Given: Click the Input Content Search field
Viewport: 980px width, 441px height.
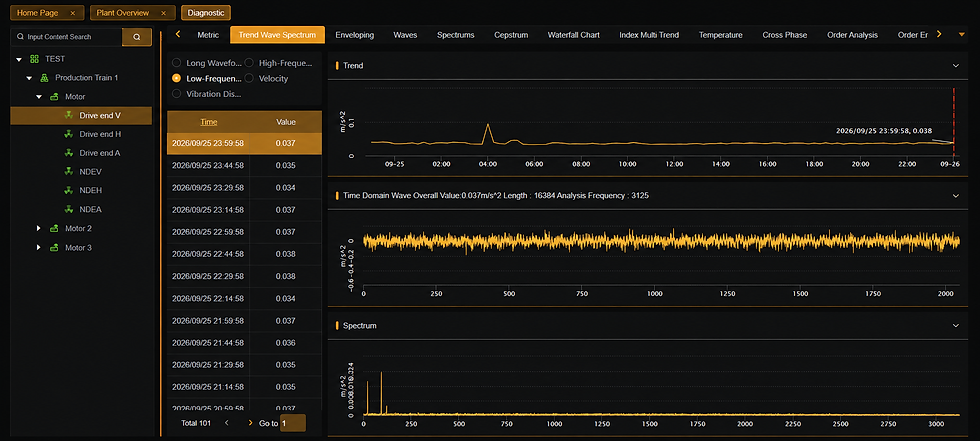Looking at the screenshot, I should 67,37.
